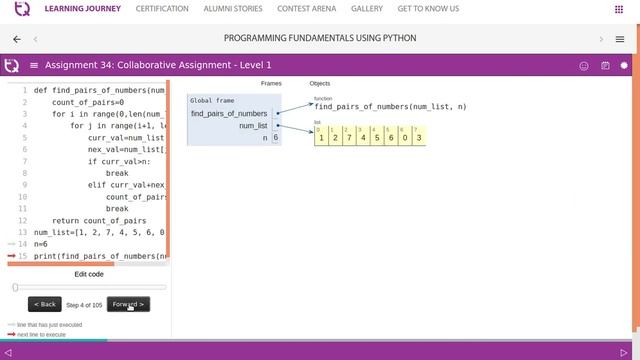Click the video progress bar at the bottom

(x=316, y=340)
